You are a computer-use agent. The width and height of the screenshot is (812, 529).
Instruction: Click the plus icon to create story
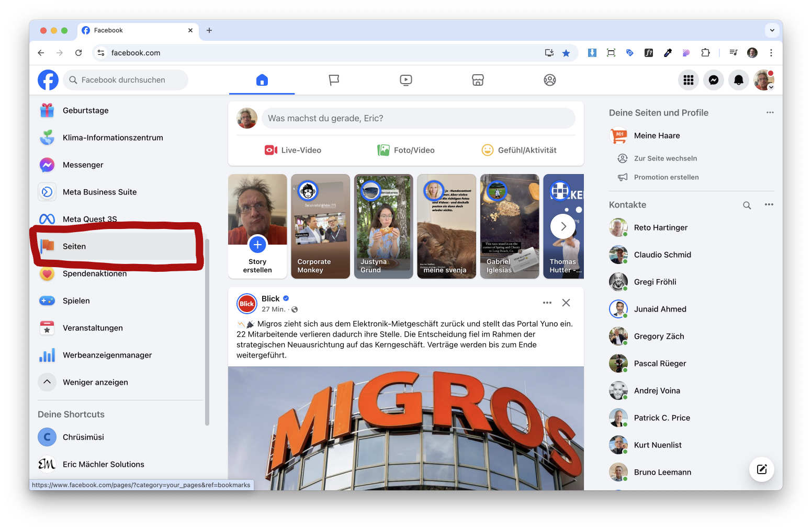(257, 245)
